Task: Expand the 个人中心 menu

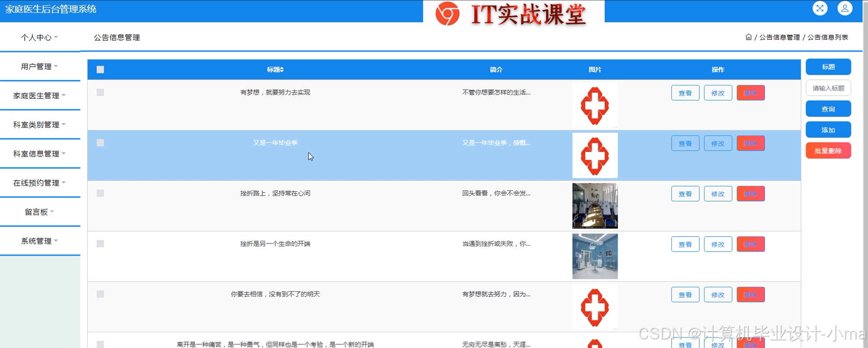Action: pos(40,38)
